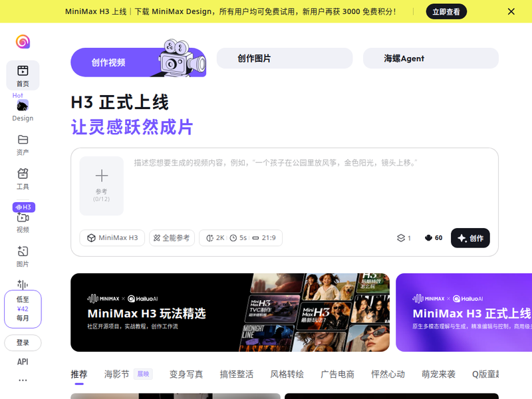Viewport: 532px width, 399px height.
Task: Select the 风格转绘 category tab
Action: point(287,374)
